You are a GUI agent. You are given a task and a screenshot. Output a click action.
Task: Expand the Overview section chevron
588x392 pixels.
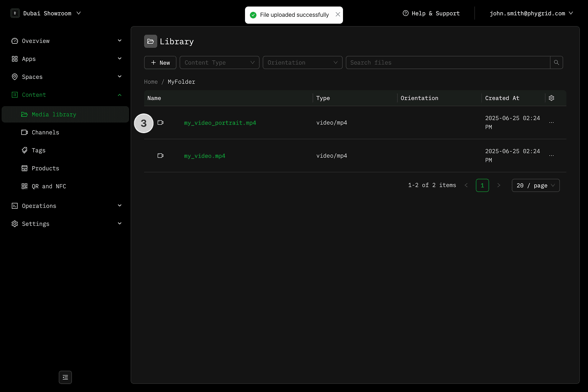click(x=120, y=40)
